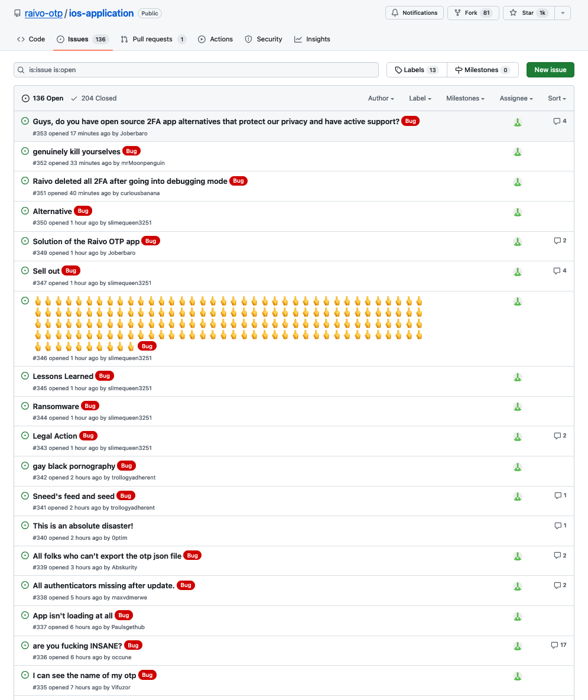
Task: Open comments on 'are you fucking INSANE?' issue
Action: point(558,645)
